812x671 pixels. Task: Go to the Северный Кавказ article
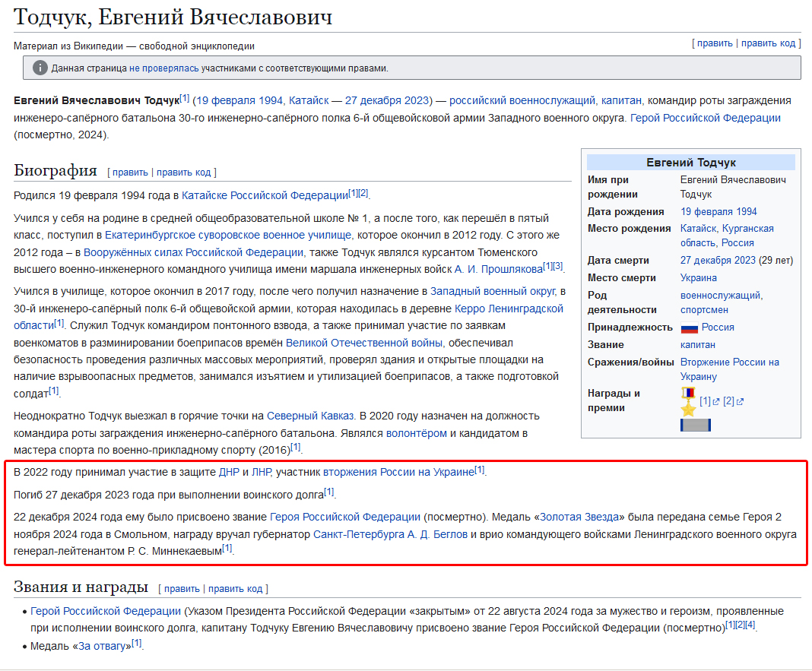click(x=310, y=416)
